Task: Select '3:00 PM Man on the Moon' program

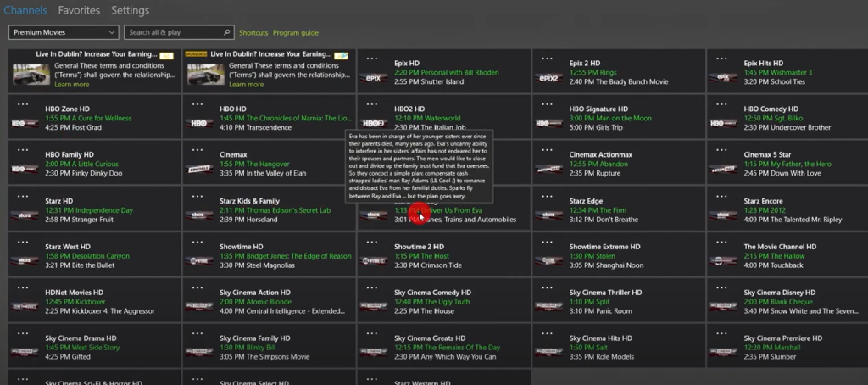Action: coord(610,119)
